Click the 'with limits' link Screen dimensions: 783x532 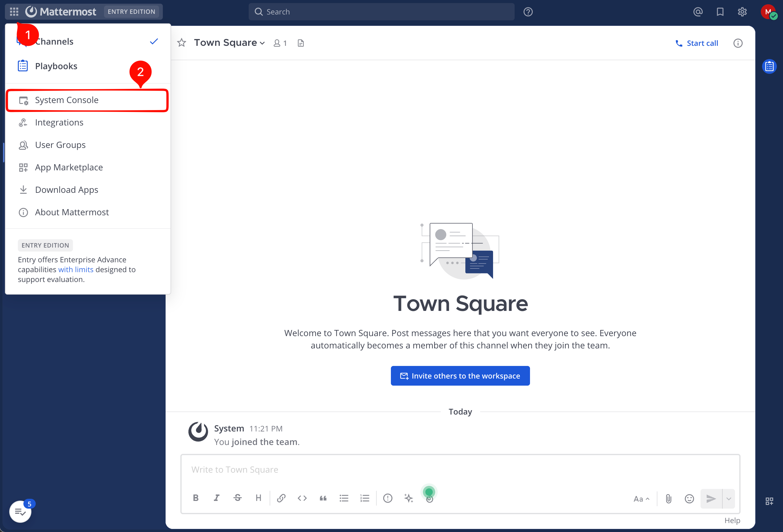(x=76, y=269)
